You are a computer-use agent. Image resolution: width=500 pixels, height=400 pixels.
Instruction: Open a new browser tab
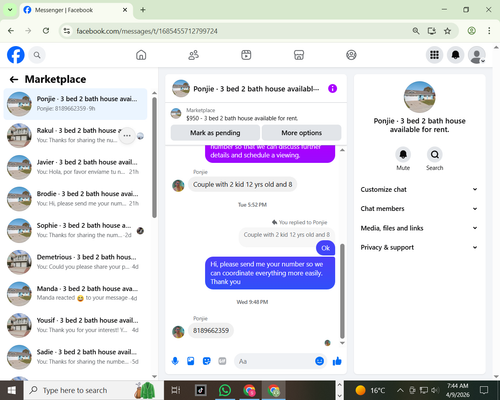pyautogui.click(x=143, y=10)
